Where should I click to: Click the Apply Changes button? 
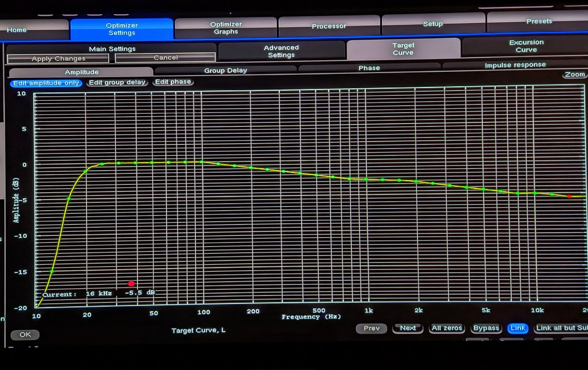[x=58, y=59]
